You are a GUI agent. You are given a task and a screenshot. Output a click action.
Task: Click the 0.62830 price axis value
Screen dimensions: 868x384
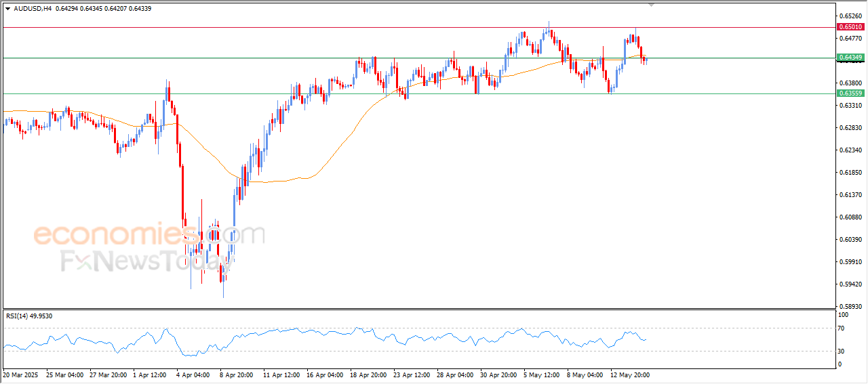[x=851, y=127]
